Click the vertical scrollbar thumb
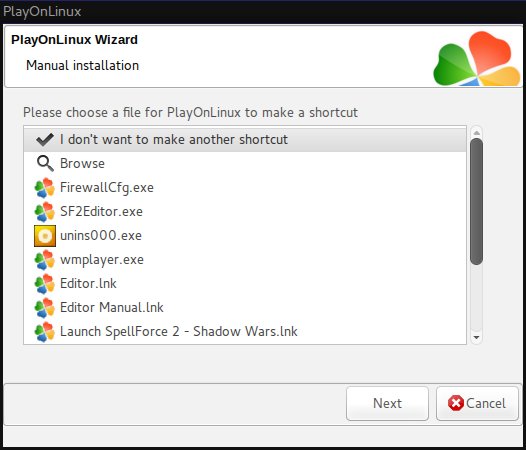The width and height of the screenshot is (526, 450). tap(476, 201)
